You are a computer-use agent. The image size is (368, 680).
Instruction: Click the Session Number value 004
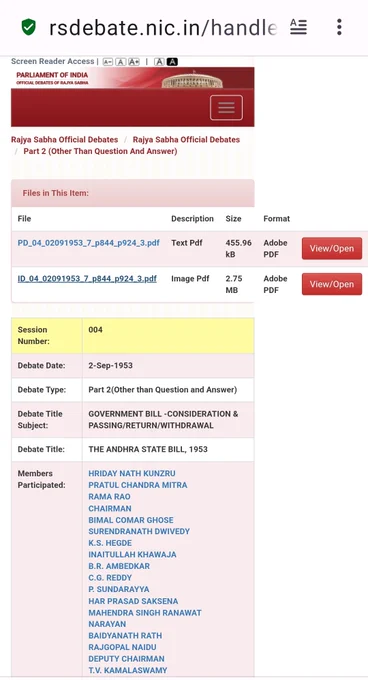(95, 330)
